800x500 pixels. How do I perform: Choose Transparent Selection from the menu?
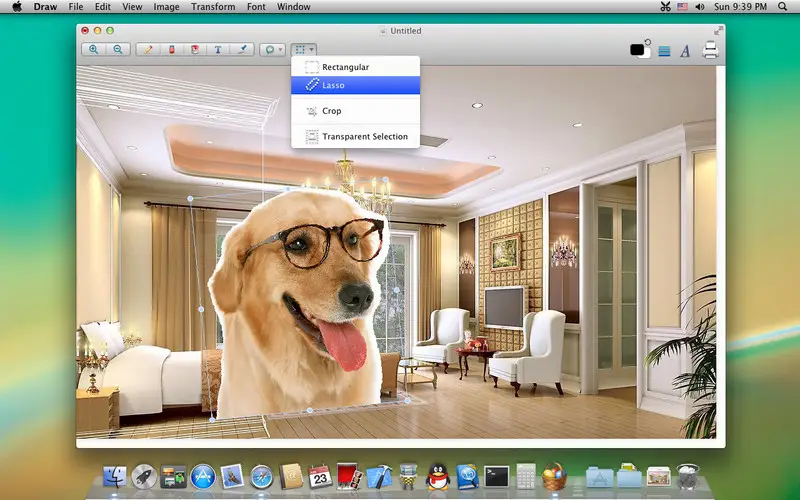356,136
